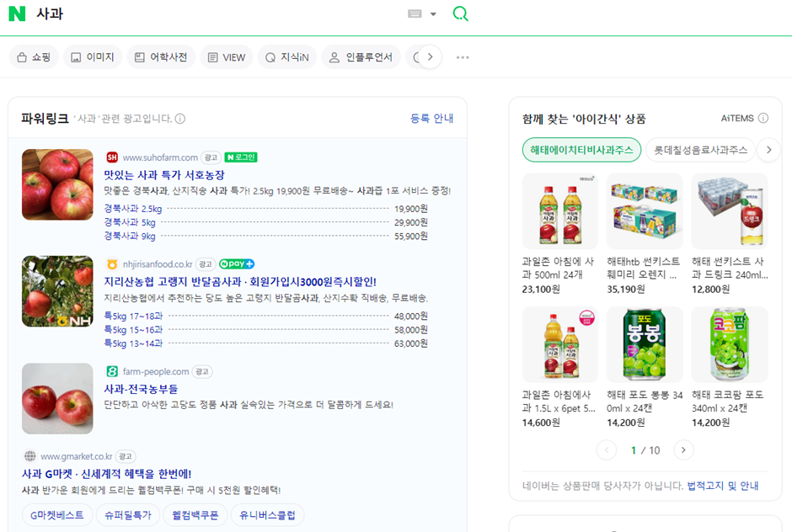Open the www.gmarket.co.kr URL link
The image size is (792, 532).
tap(77, 456)
